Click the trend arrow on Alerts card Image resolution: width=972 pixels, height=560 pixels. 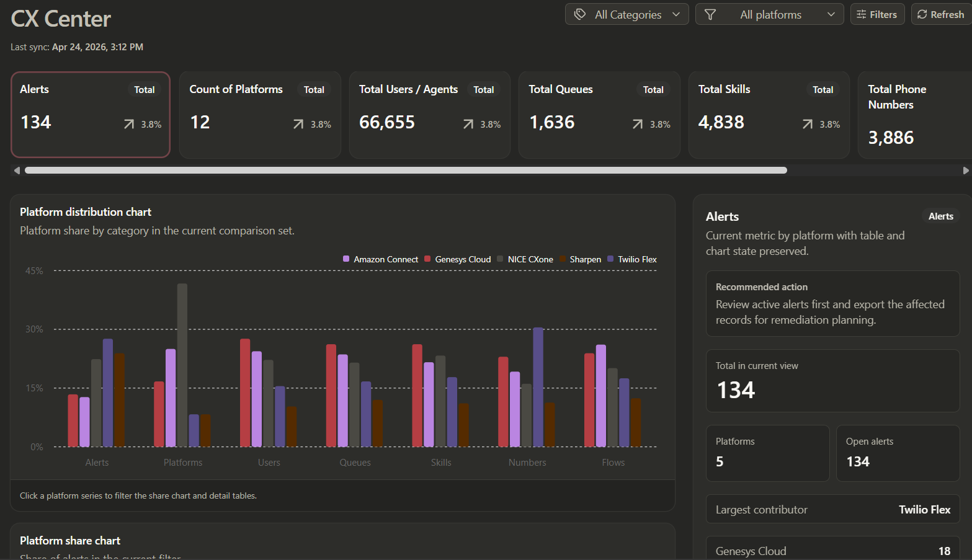129,124
